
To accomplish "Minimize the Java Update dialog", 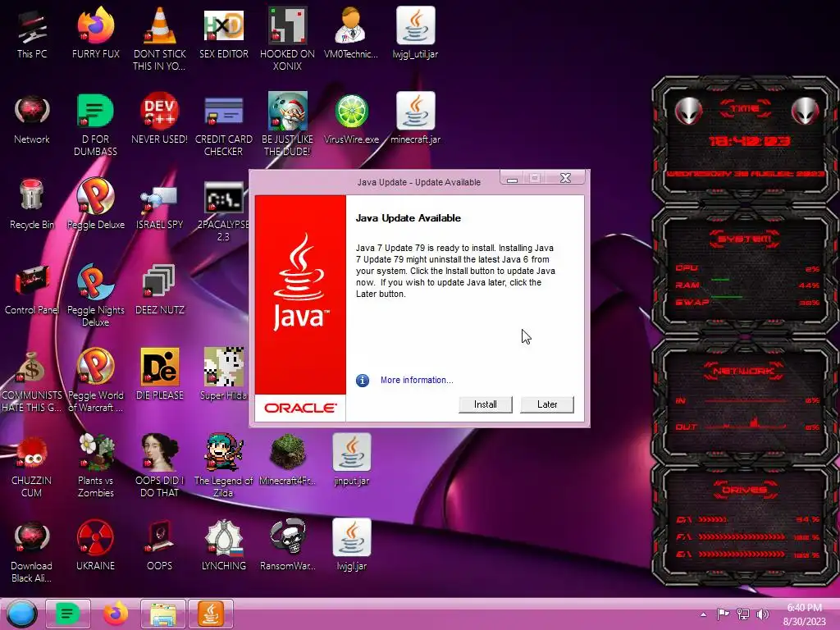I will click(x=512, y=178).
